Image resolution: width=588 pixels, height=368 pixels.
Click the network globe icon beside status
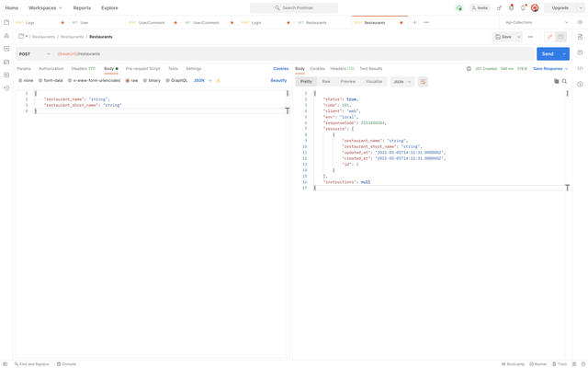pos(469,69)
